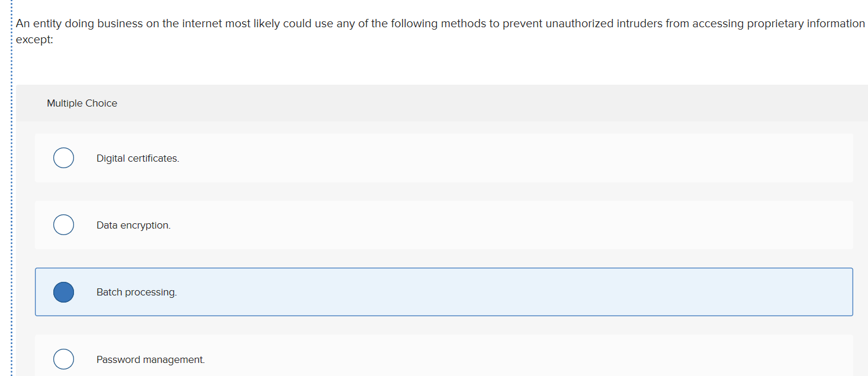This screenshot has width=868, height=376.
Task: Click the Password management option label text
Action: click(150, 359)
